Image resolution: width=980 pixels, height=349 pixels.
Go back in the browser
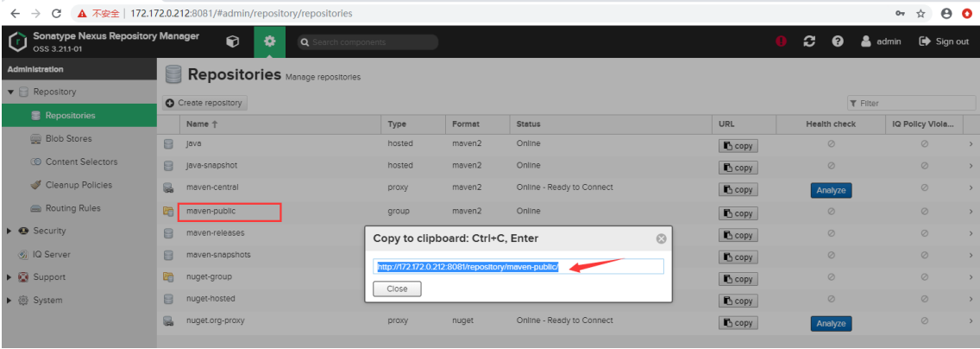click(x=15, y=13)
